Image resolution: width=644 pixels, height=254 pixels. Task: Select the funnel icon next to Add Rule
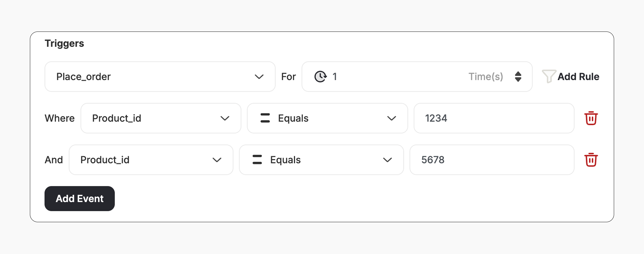click(549, 77)
